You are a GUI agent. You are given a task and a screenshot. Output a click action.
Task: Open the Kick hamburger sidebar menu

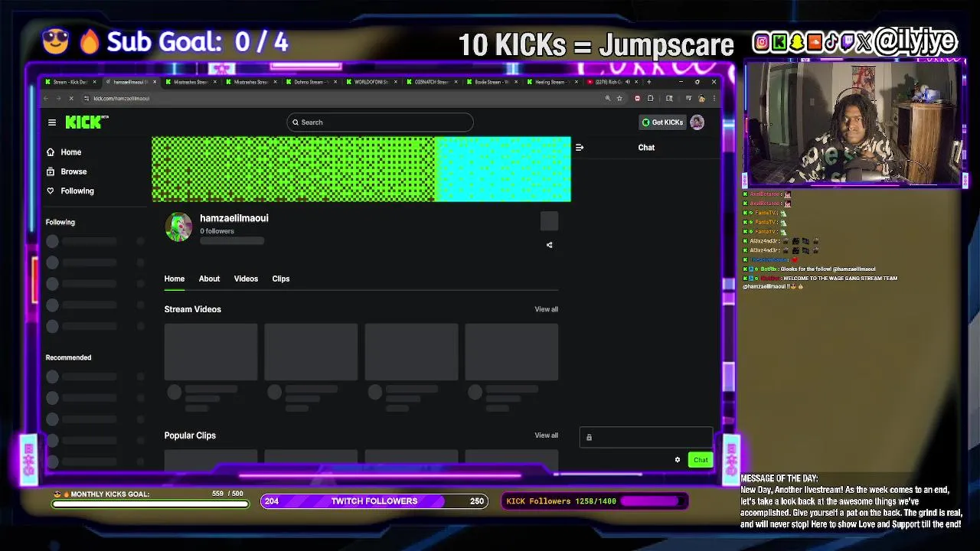(52, 122)
